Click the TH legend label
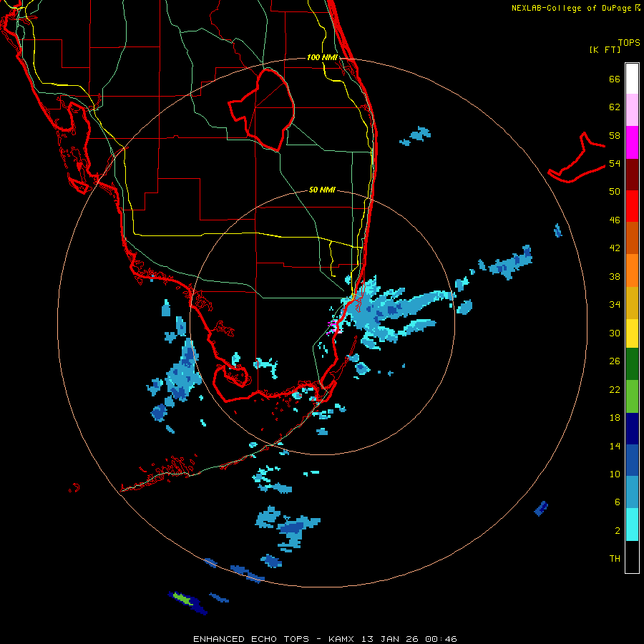The height and width of the screenshot is (644, 644). (615, 559)
